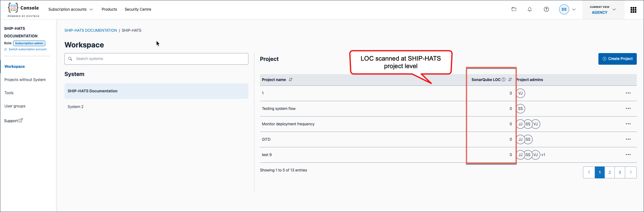This screenshot has height=212, width=644.
Task: Open Tools in the sidebar
Action: tap(9, 93)
